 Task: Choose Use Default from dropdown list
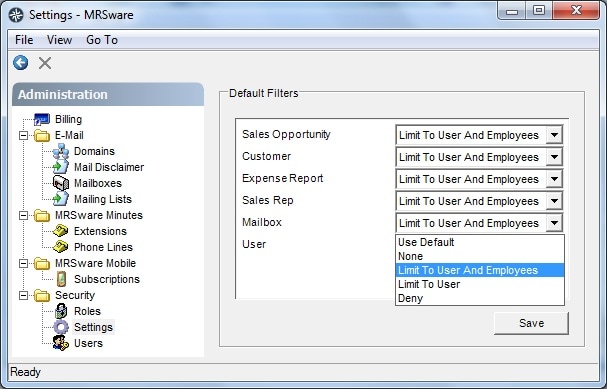480,242
